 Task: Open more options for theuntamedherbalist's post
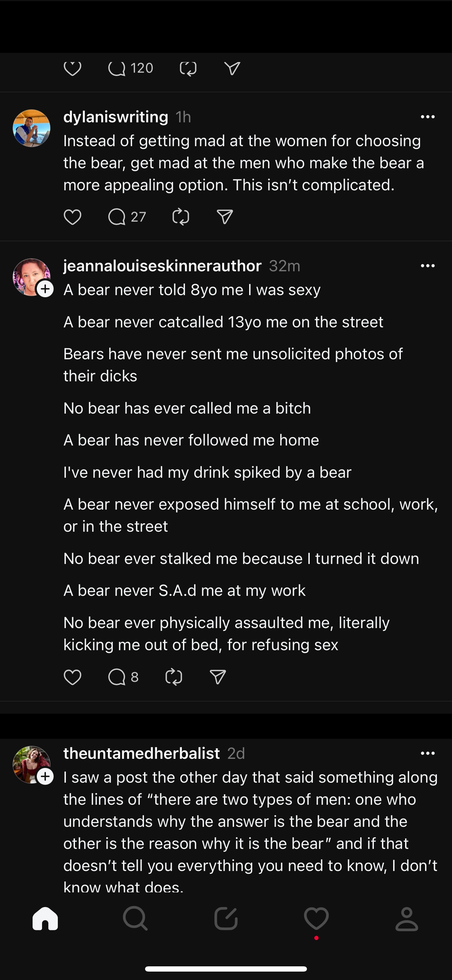428,753
